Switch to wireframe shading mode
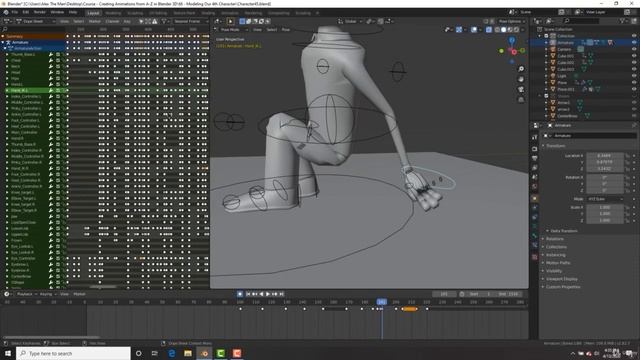 point(497,30)
